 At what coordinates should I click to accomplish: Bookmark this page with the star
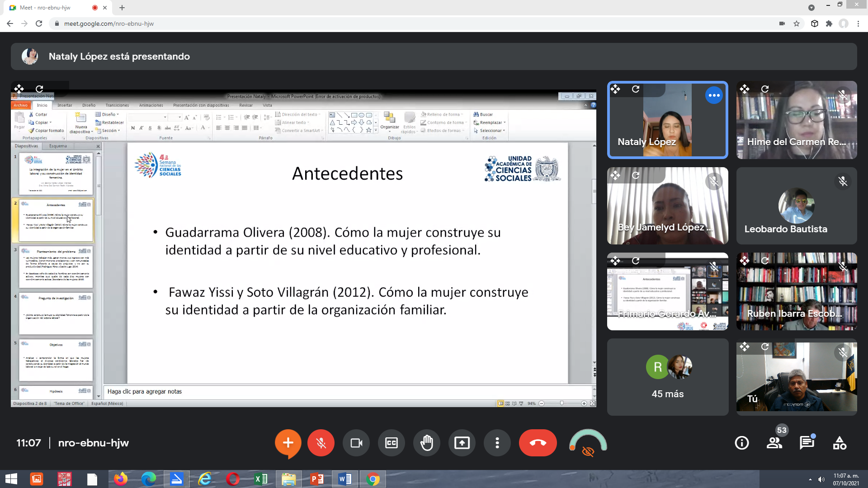click(x=797, y=23)
